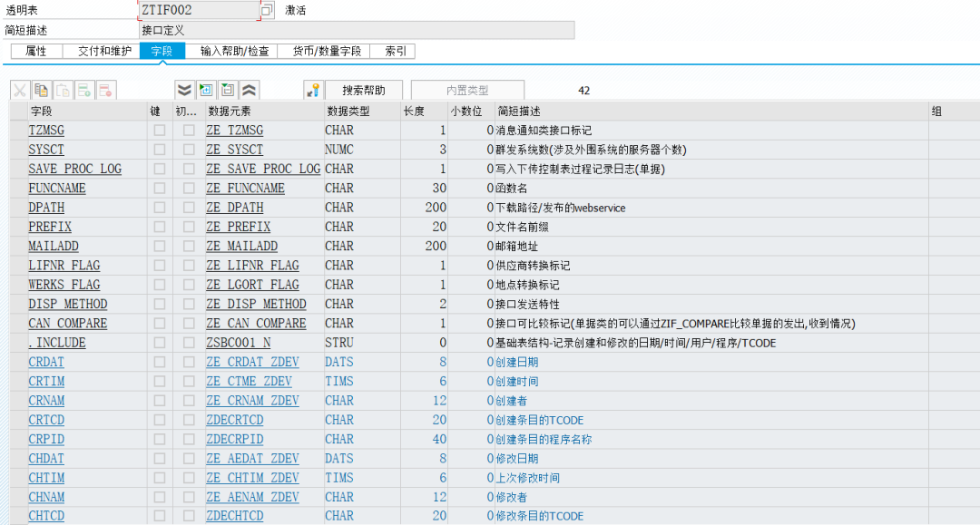Toggle key checkbox for FUNCNAME row
980x525 pixels.
[160, 188]
